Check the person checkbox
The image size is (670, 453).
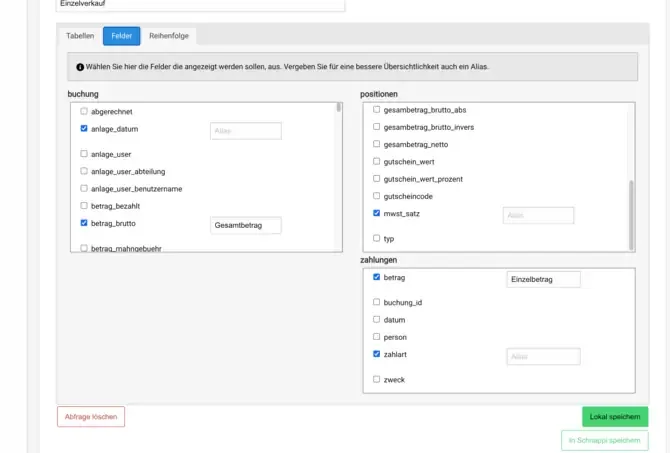pos(376,336)
